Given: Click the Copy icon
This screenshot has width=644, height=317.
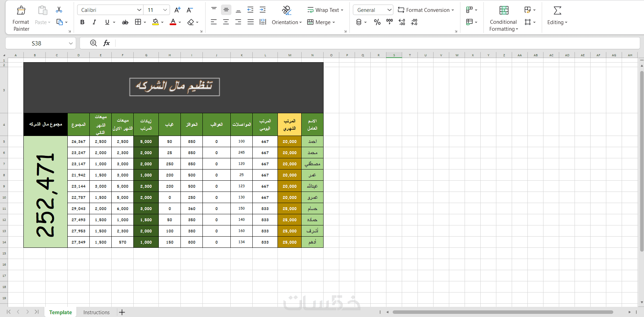Looking at the screenshot, I should (x=60, y=22).
